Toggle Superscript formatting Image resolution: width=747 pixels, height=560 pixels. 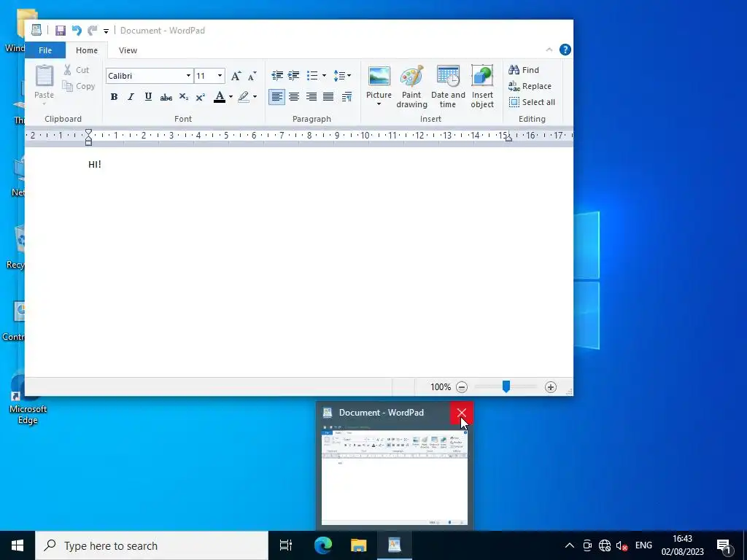[201, 97]
